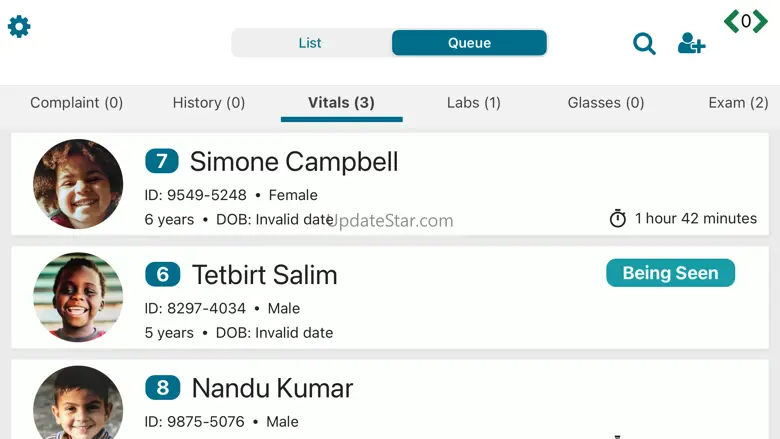Click the stopwatch icon beside 1 hour 42 minutes

(x=618, y=218)
